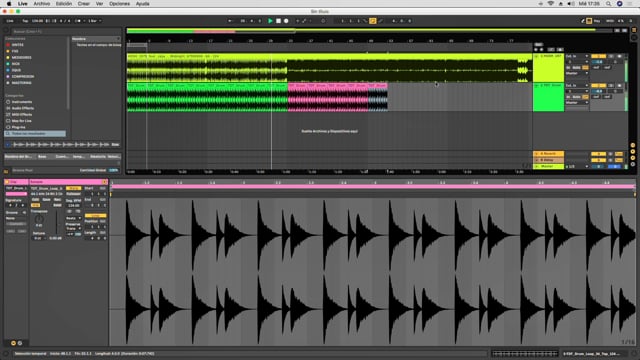Arm the round arrangement Record button
Image resolution: width=640 pixels, height=360 pixels.
286,21
